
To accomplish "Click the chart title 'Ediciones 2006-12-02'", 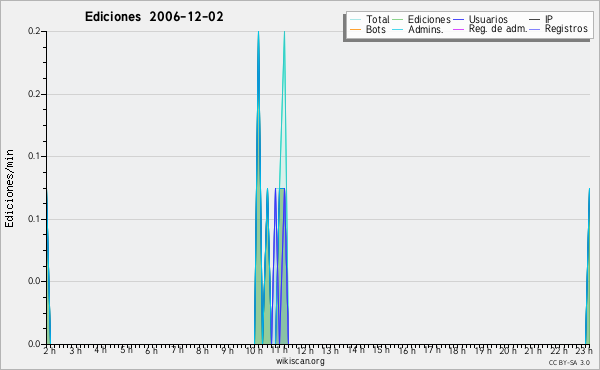I will [154, 17].
